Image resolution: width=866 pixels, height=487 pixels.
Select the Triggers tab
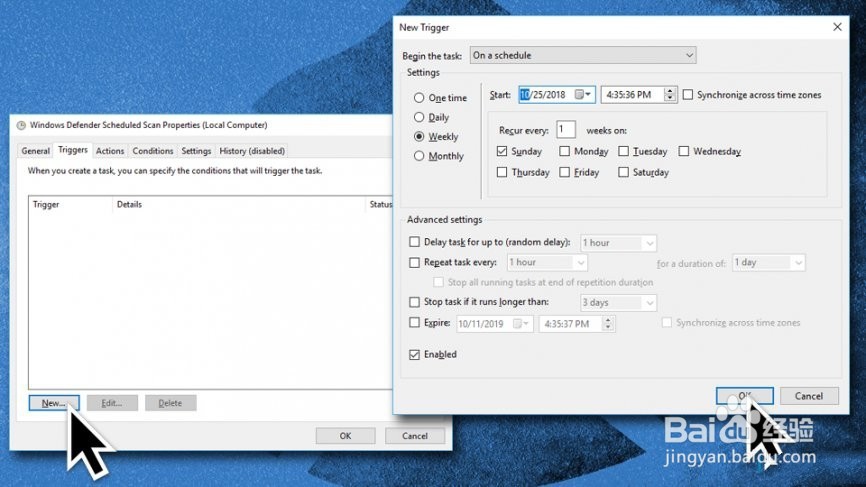pos(73,150)
